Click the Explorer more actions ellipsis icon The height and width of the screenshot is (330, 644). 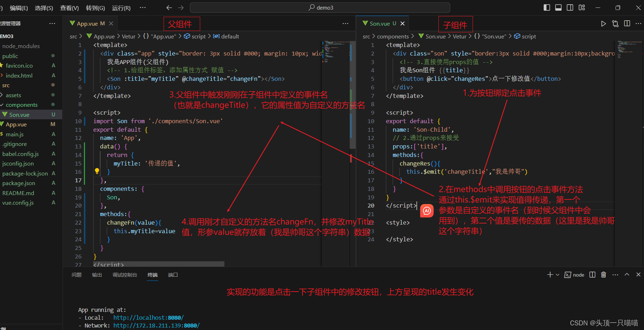click(52, 23)
